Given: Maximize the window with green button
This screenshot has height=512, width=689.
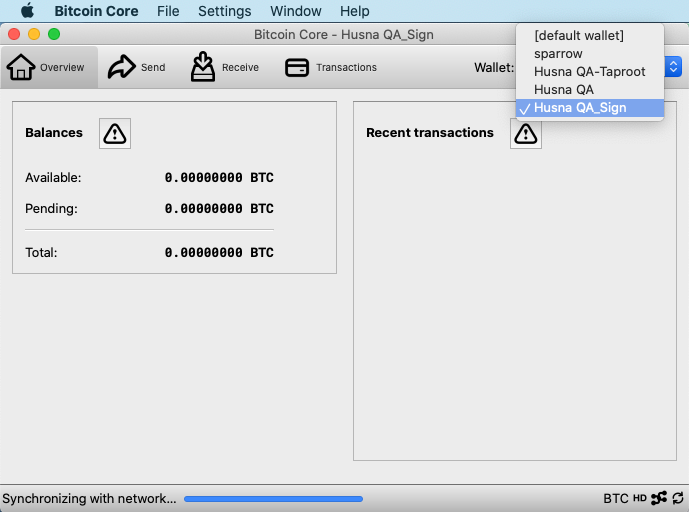Looking at the screenshot, I should point(54,34).
